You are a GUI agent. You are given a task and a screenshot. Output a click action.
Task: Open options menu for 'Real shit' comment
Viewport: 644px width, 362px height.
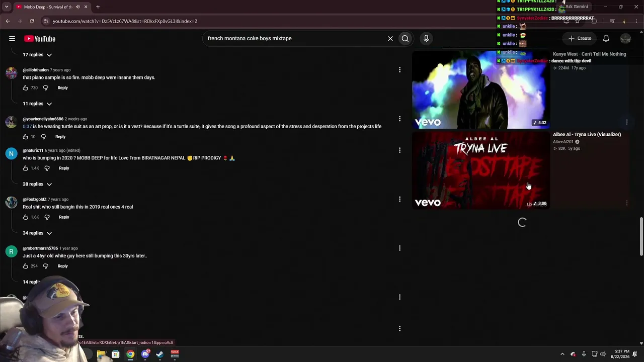(x=399, y=199)
